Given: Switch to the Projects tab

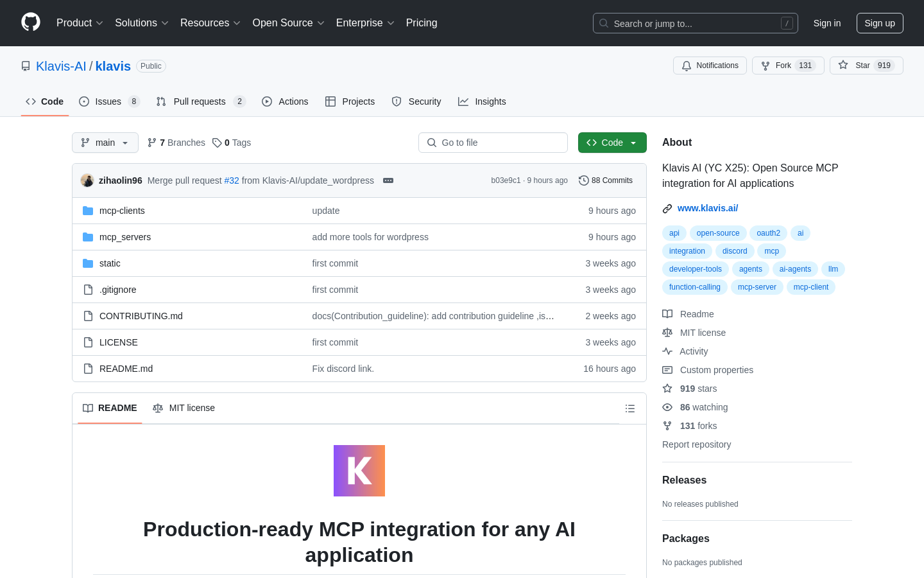Looking at the screenshot, I should point(350,101).
